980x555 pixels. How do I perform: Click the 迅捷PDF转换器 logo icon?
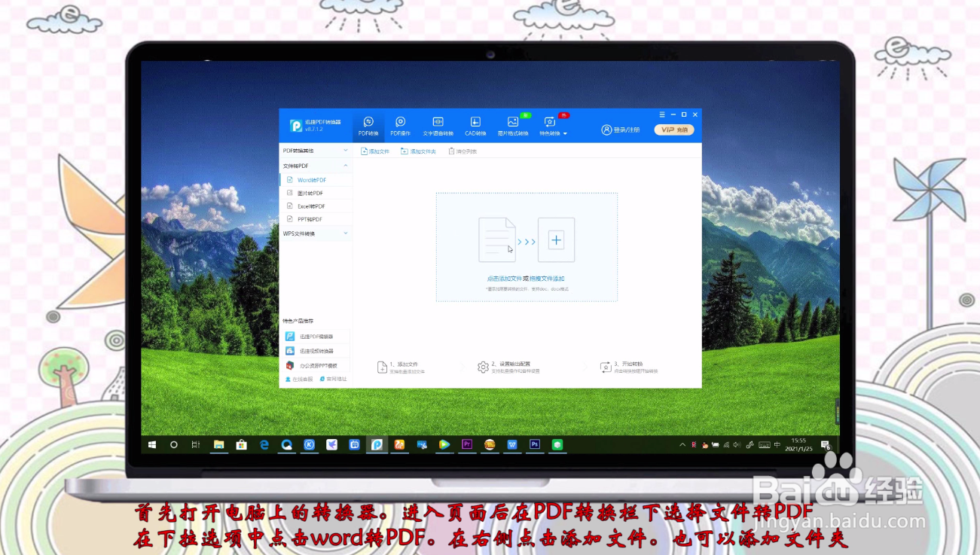click(296, 126)
